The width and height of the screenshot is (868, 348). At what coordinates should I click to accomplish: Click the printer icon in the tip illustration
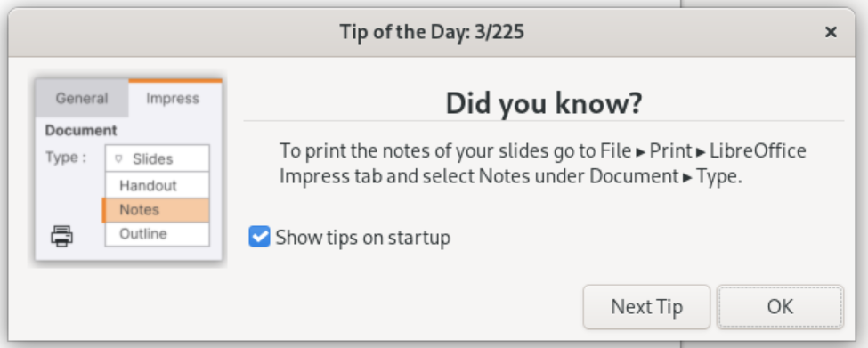(x=61, y=236)
